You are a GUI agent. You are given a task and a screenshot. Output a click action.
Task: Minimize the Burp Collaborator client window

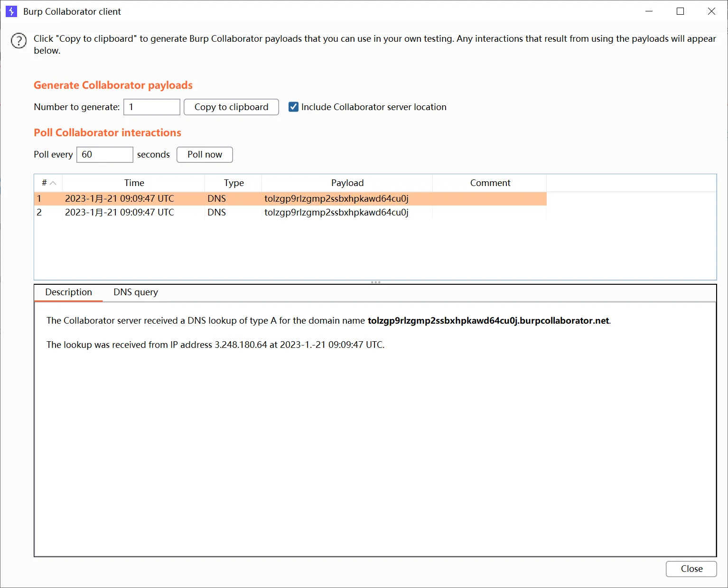tap(649, 11)
